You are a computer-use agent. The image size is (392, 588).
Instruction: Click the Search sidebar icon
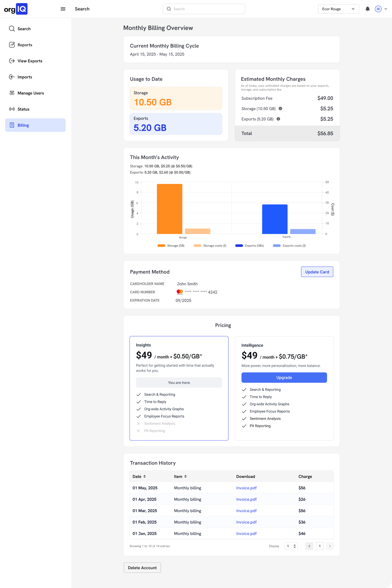[12, 29]
